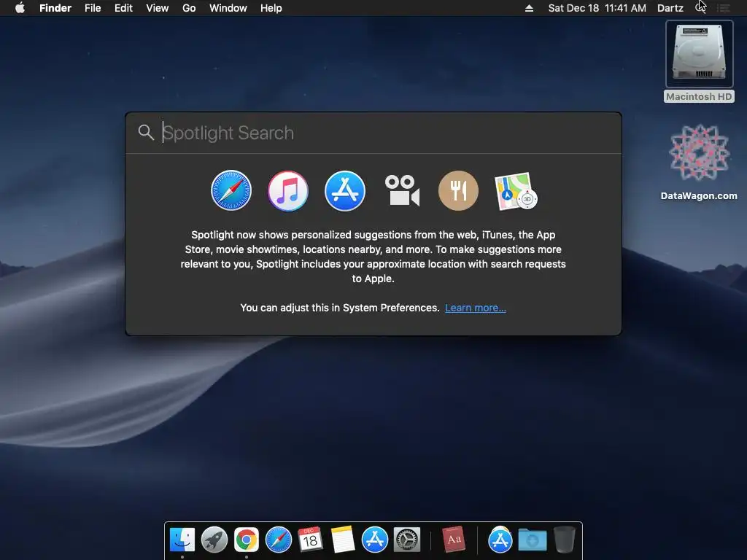Image resolution: width=747 pixels, height=560 pixels.
Task: Click the Safari suggestion icon in Spotlight
Action: (231, 190)
